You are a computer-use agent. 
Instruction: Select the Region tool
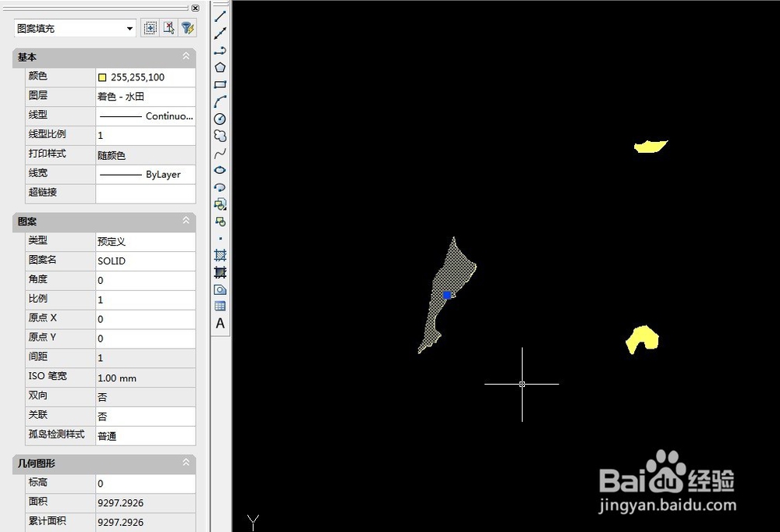coord(220,289)
